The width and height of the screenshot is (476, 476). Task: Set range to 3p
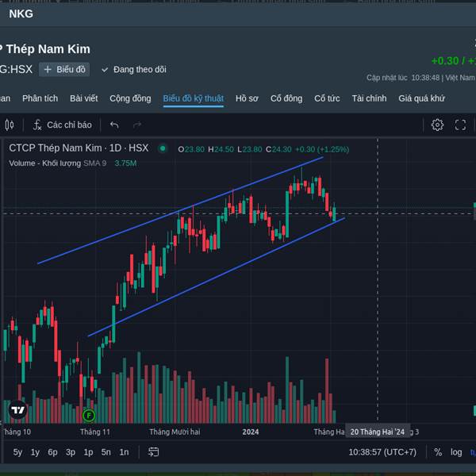tap(71, 452)
